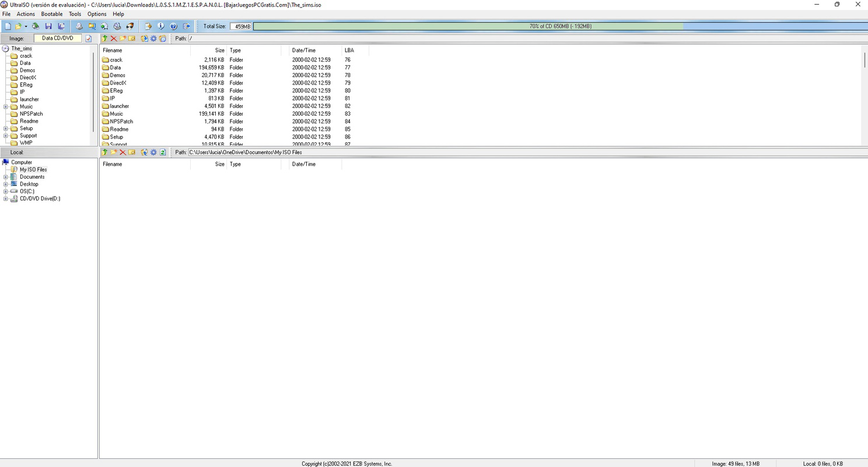Image resolution: width=868 pixels, height=467 pixels.
Task: Open the Tools menu
Action: point(75,14)
